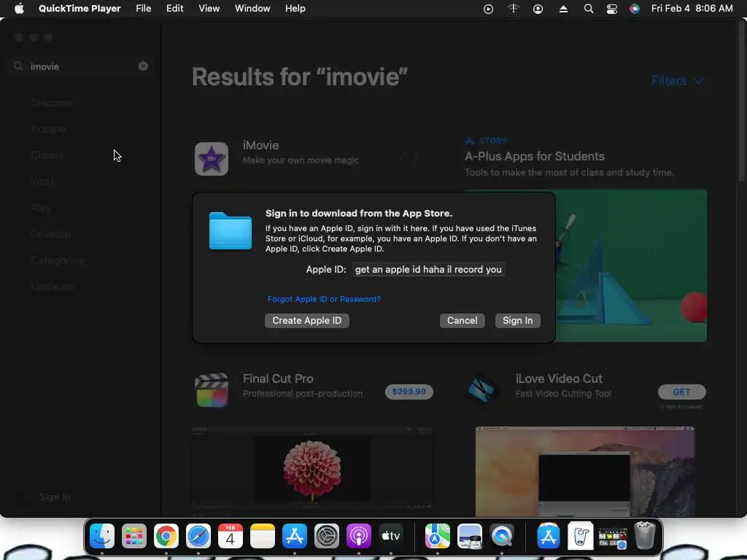Open the iMovie result title

[260, 145]
